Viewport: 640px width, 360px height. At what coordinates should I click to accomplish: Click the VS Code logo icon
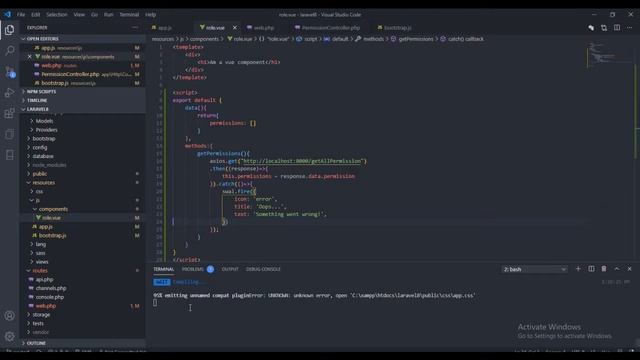[7, 14]
